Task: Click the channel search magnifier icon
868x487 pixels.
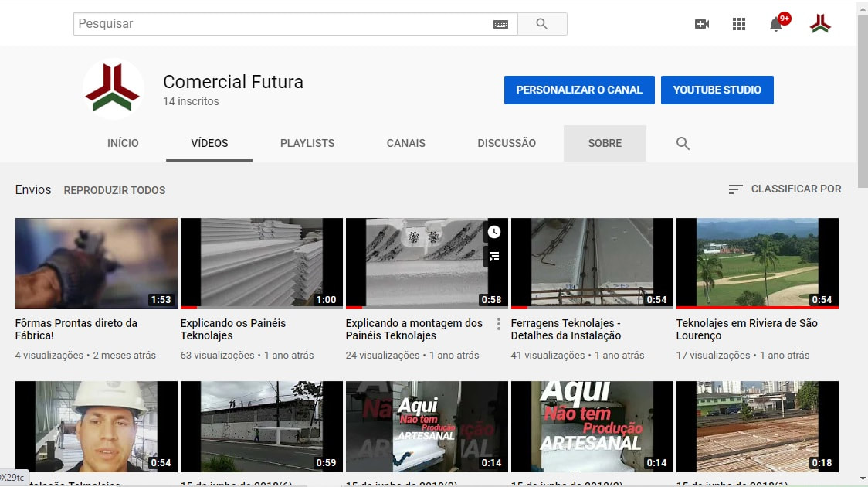Action: [683, 144]
